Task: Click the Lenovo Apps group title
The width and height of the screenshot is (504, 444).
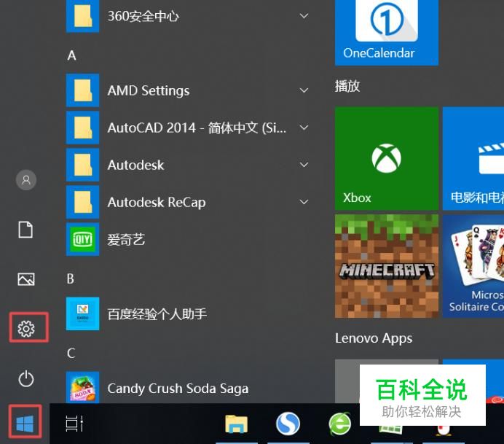Action: click(x=374, y=338)
